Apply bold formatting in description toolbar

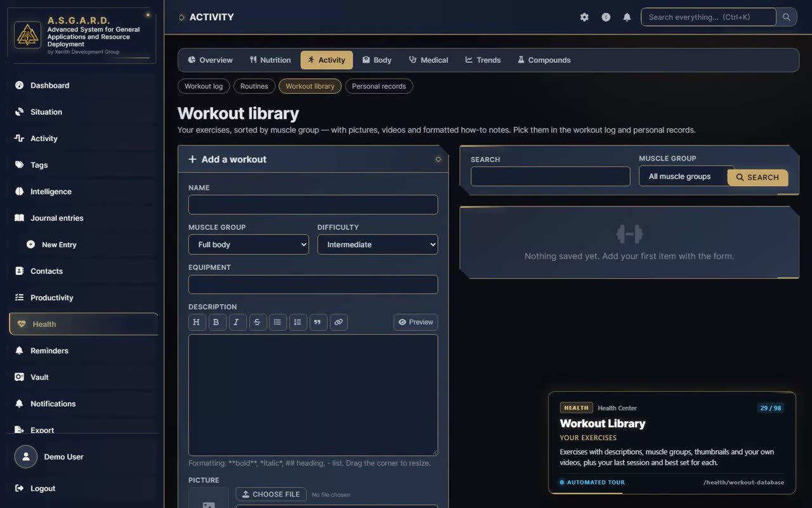(x=216, y=322)
